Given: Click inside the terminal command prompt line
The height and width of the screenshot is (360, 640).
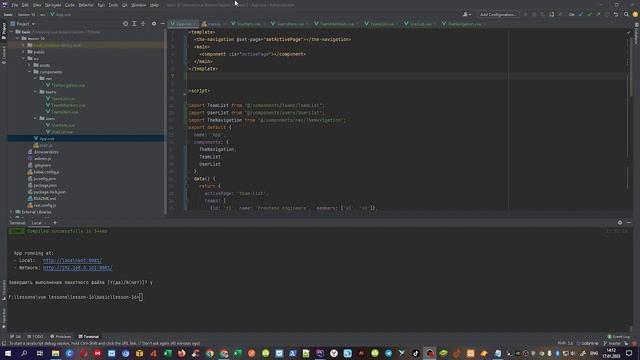Looking at the screenshot, I should click(x=76, y=297).
